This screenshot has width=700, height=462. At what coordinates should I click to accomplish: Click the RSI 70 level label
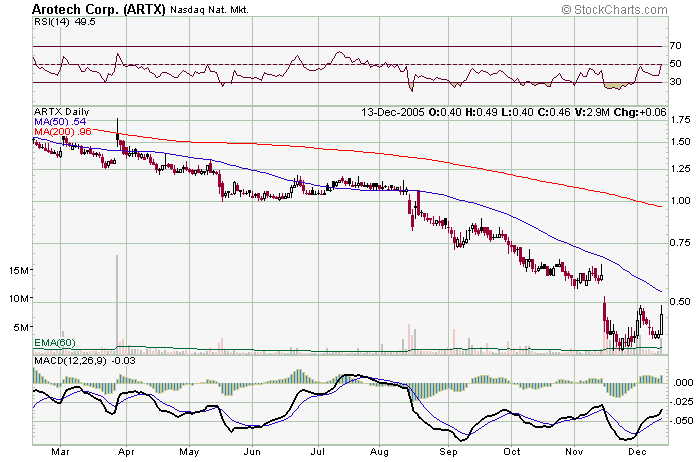pos(675,46)
